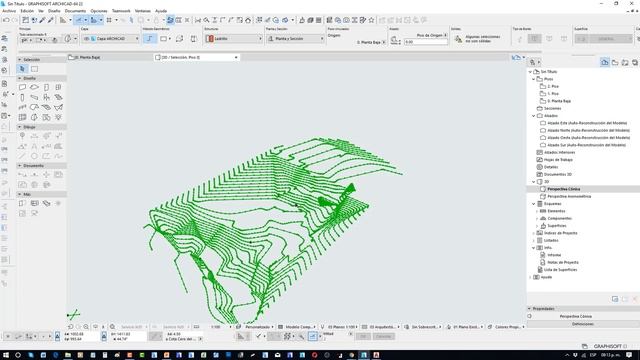Select the Marquee tool in the toolbox
Screen dimensions: 640x360
point(34,69)
